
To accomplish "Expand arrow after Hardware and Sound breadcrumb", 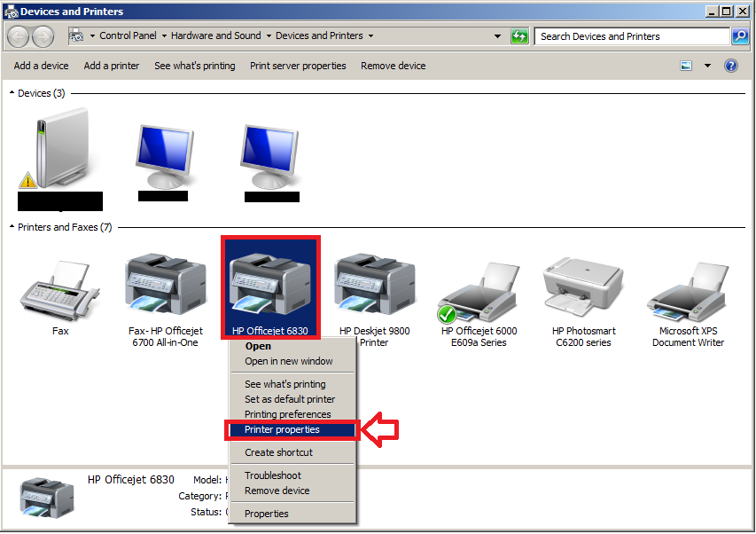I will click(x=269, y=35).
